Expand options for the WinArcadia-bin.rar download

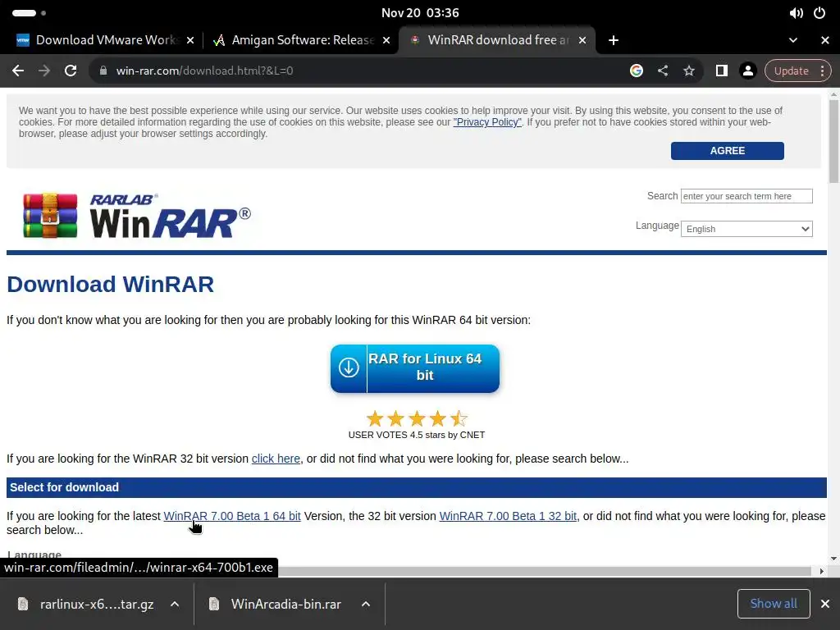366,605
